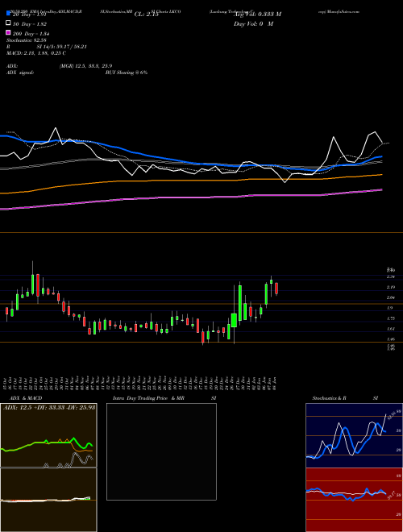Open the MACD mini chart below ADX
403x532 pixels.
click(x=48, y=500)
